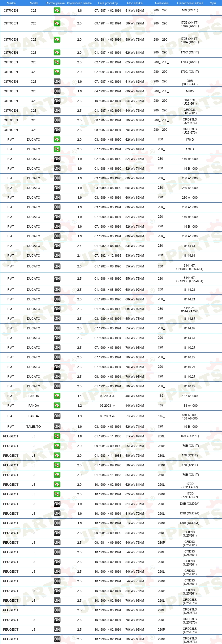
Task: Select the TALENTO model cell
Action: [x=33, y=427]
